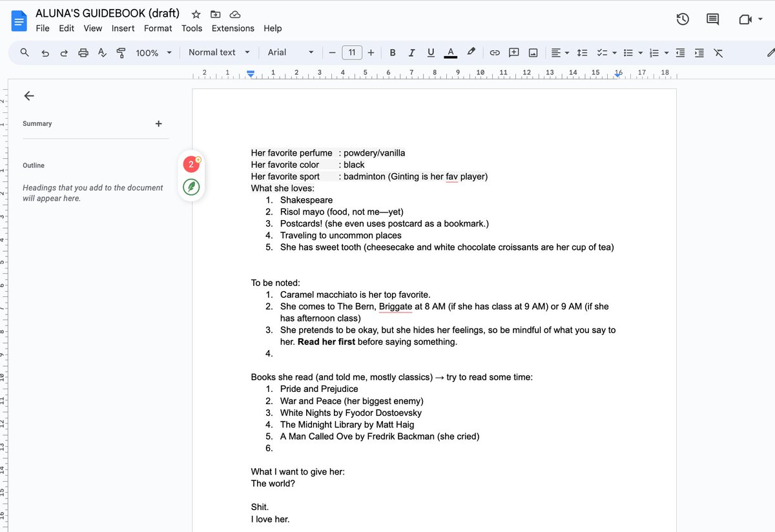Click the bulleted list icon
Image resolution: width=775 pixels, height=532 pixels.
pos(628,53)
